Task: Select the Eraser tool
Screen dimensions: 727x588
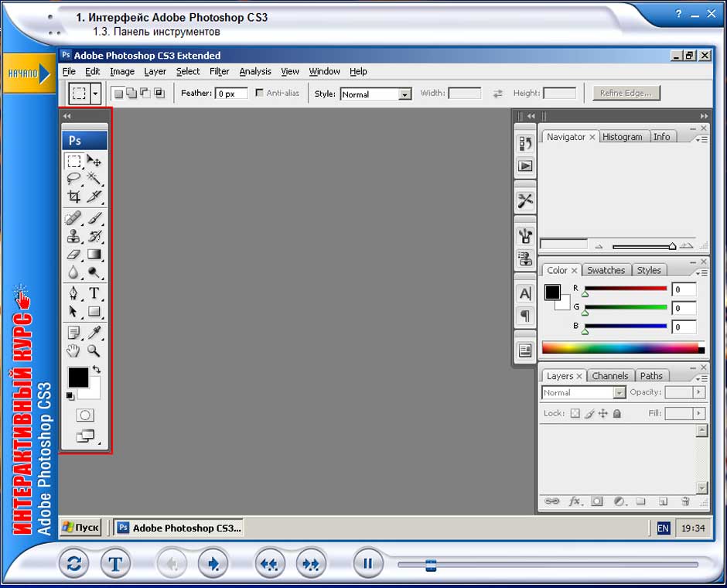Action: tap(74, 255)
